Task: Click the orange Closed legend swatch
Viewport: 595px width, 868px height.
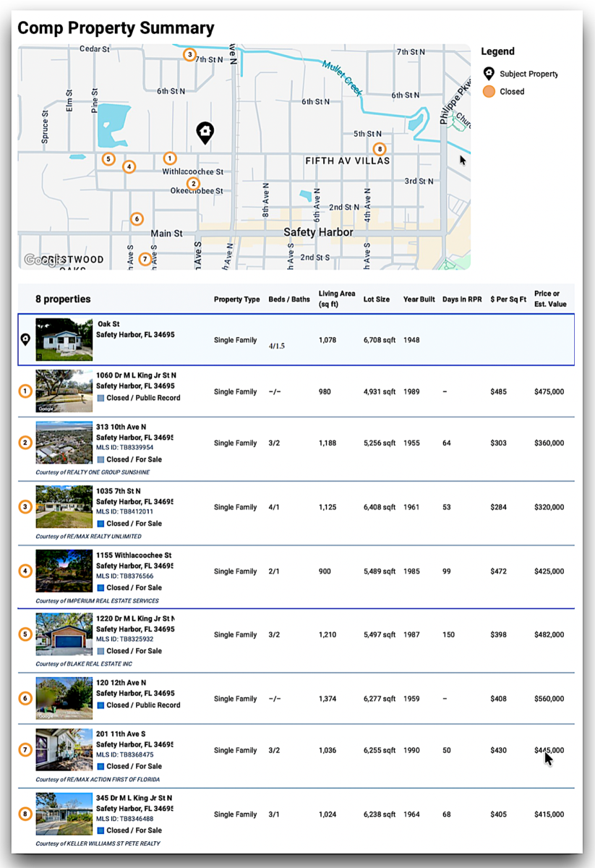Action: point(489,92)
